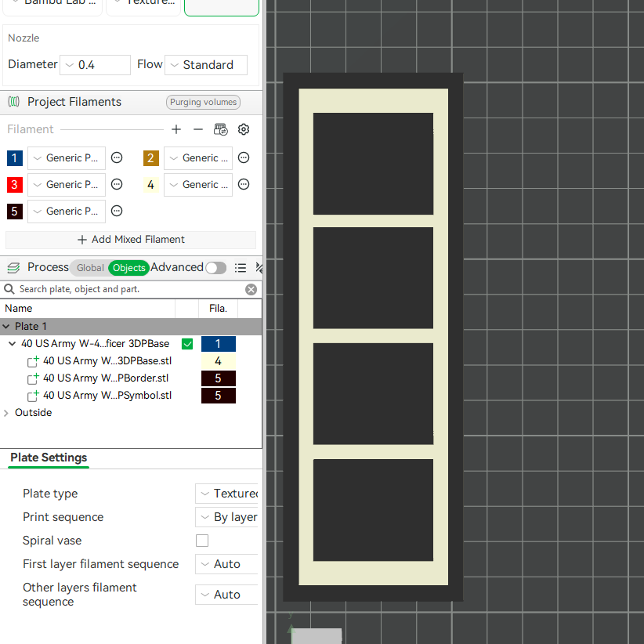Viewport: 644px width, 644px height.
Task: Clear the object search field
Action: (x=251, y=290)
